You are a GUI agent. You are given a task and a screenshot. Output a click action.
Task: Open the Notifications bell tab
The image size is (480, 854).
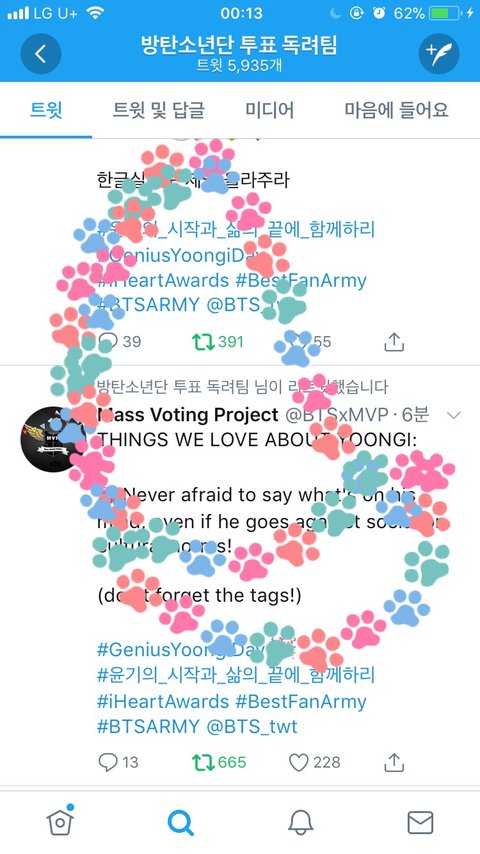coord(300,822)
